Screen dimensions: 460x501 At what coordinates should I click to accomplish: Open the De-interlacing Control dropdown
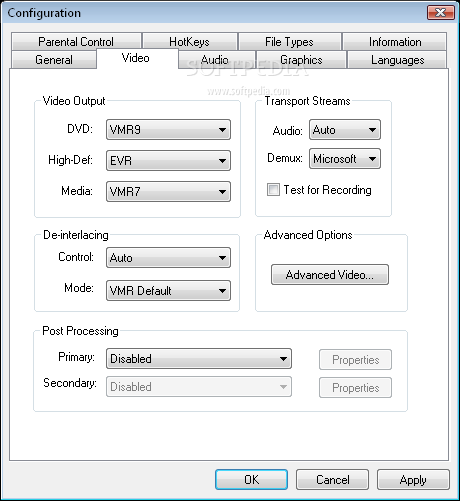(x=168, y=257)
